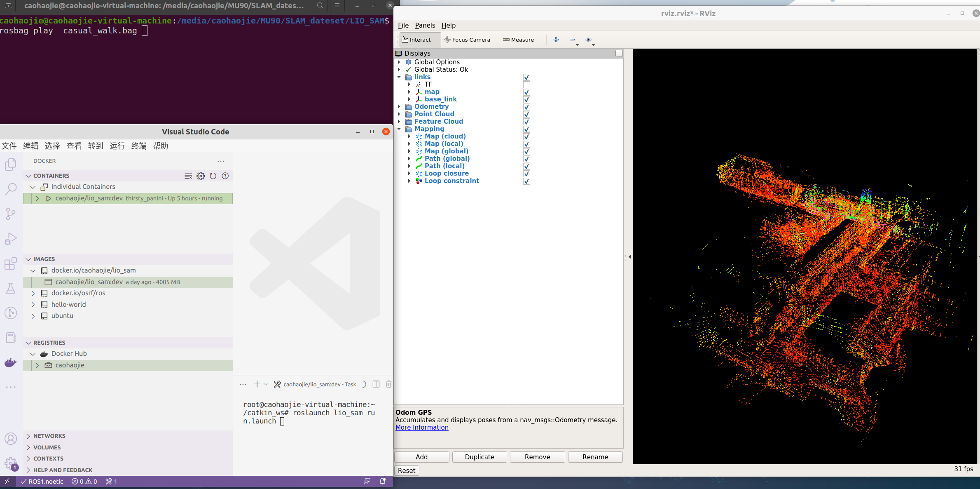Select the Focus Camera tool
Screen dimensions: 980x489
click(467, 40)
